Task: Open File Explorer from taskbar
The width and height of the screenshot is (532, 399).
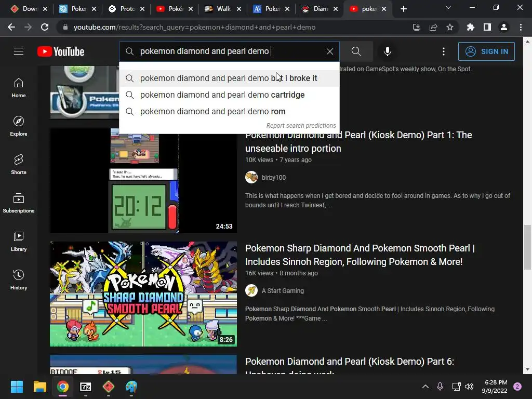Action: click(39, 387)
